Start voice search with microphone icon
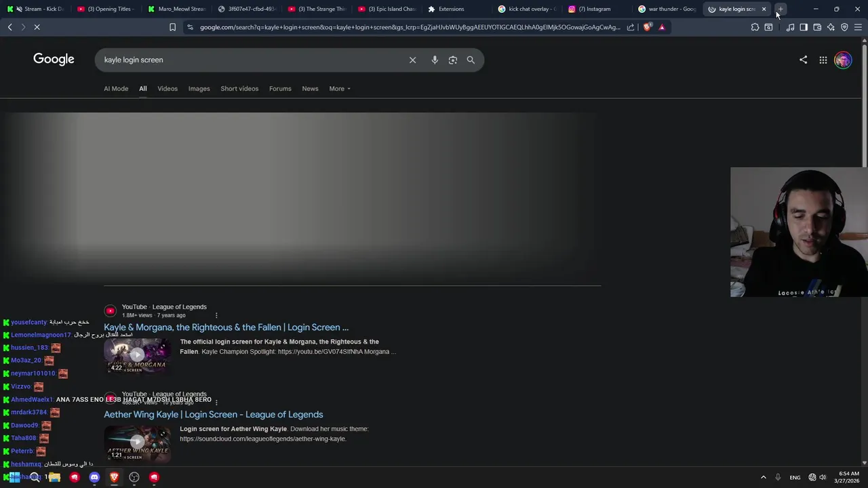The image size is (868, 488). tap(435, 60)
